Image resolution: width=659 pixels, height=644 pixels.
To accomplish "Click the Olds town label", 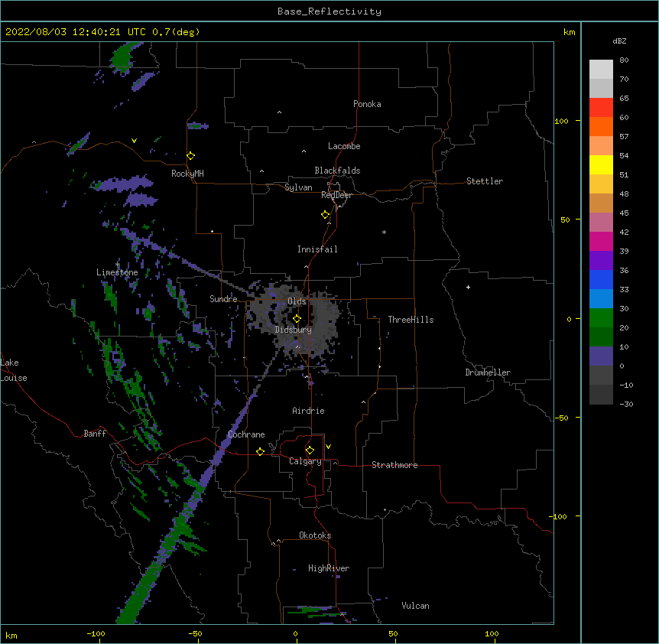I will pos(297,301).
